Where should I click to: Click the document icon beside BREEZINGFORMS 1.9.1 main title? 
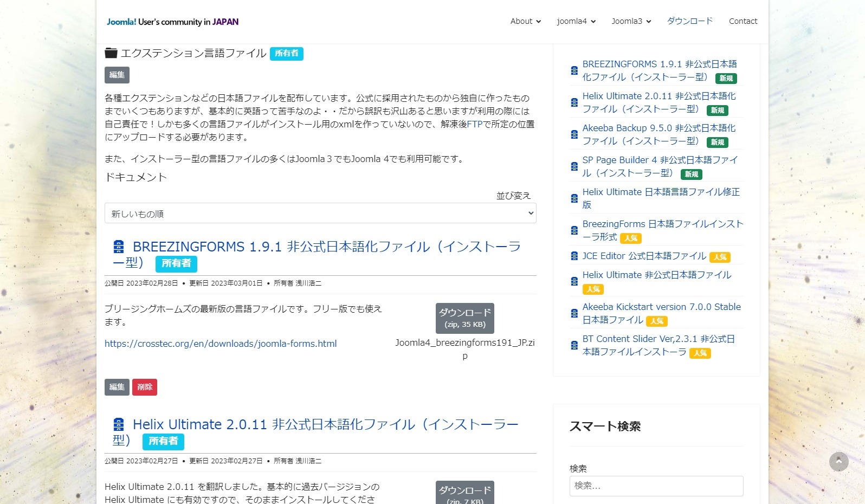[x=119, y=247]
